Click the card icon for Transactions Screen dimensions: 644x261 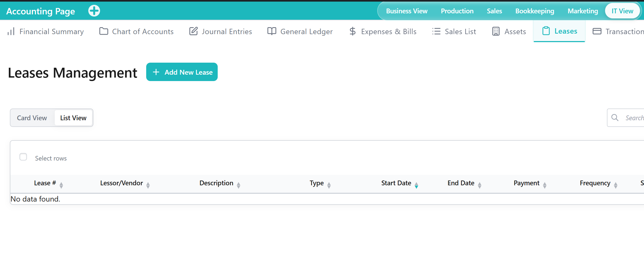(597, 31)
